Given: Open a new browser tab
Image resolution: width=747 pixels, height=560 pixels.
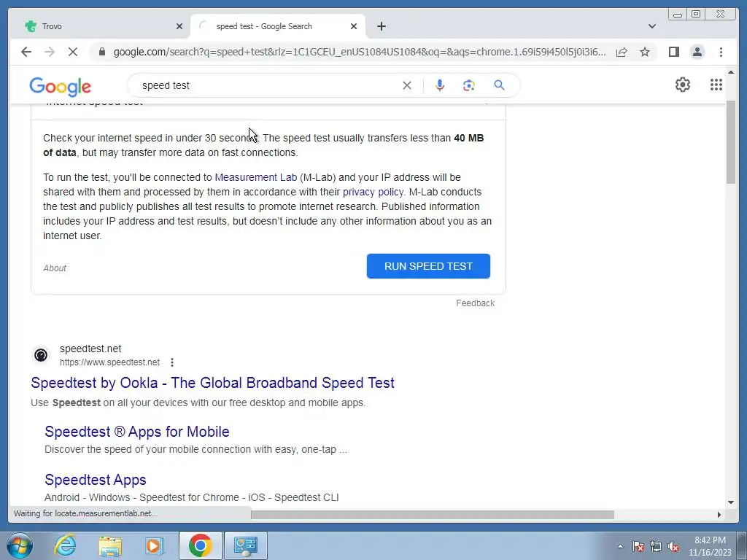Looking at the screenshot, I should point(381,26).
